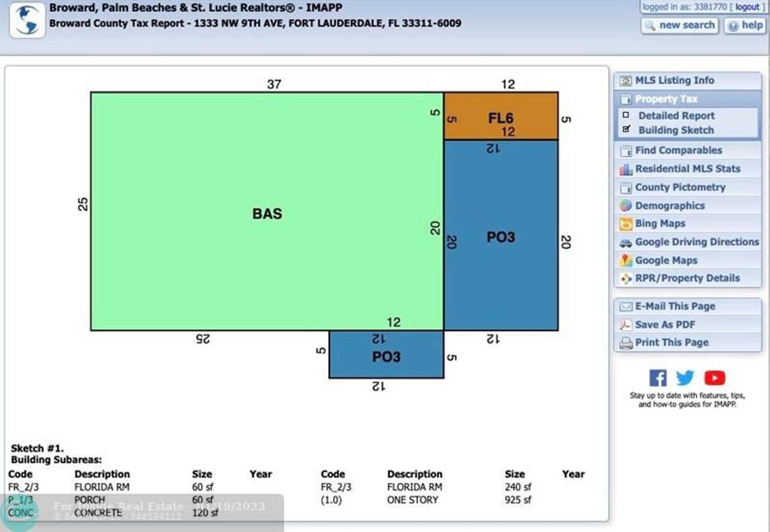
Task: Click the County Pictometry icon
Action: pyautogui.click(x=626, y=188)
